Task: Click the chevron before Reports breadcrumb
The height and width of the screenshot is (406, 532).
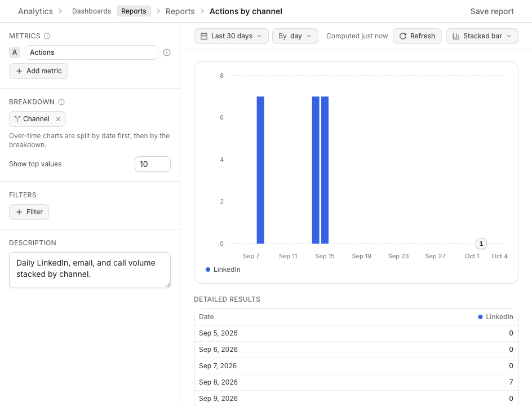Action: [158, 11]
